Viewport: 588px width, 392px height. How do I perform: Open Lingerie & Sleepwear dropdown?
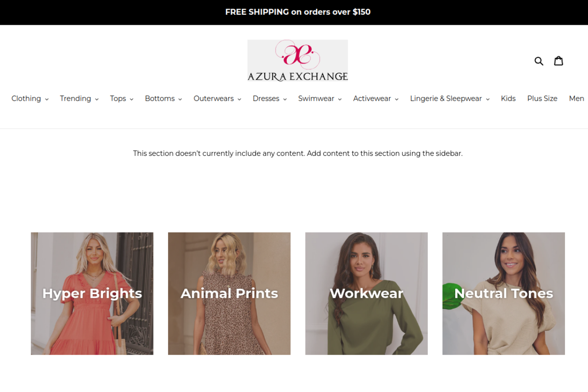[450, 98]
